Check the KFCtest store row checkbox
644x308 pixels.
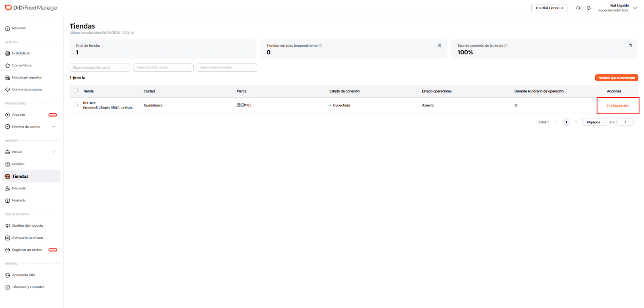click(76, 105)
